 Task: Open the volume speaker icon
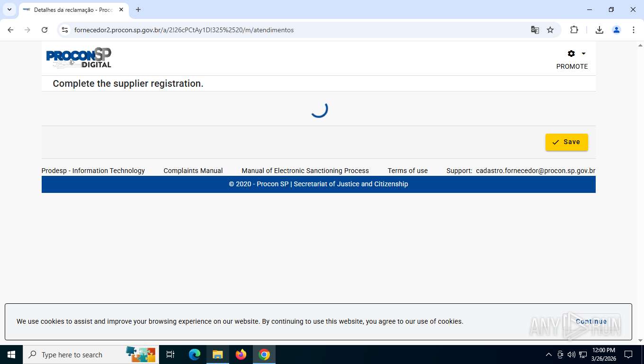pos(572,355)
